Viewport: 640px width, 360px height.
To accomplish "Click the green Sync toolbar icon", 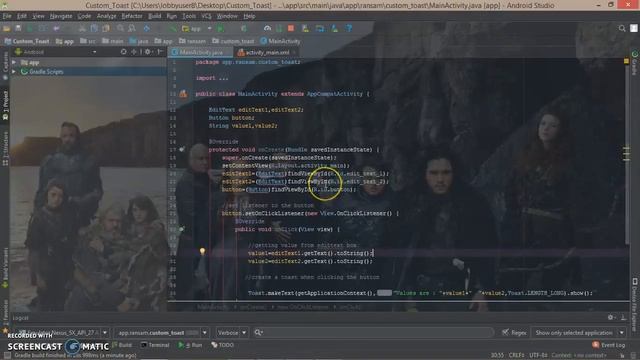I will tap(30, 29).
